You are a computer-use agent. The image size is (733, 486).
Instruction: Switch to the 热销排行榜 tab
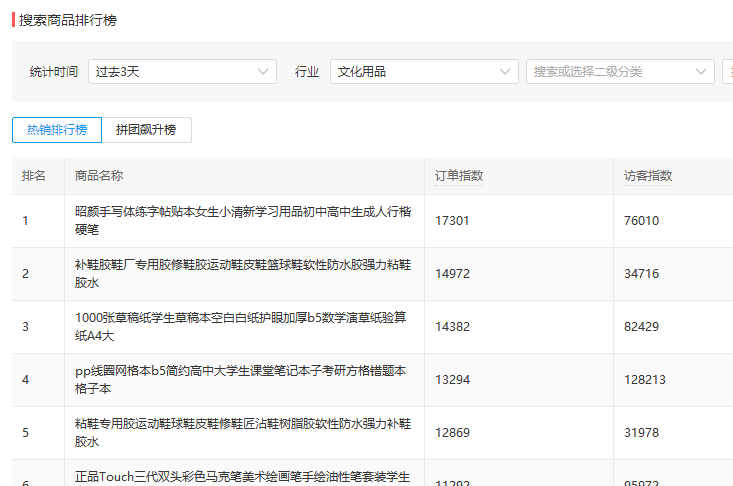57,130
